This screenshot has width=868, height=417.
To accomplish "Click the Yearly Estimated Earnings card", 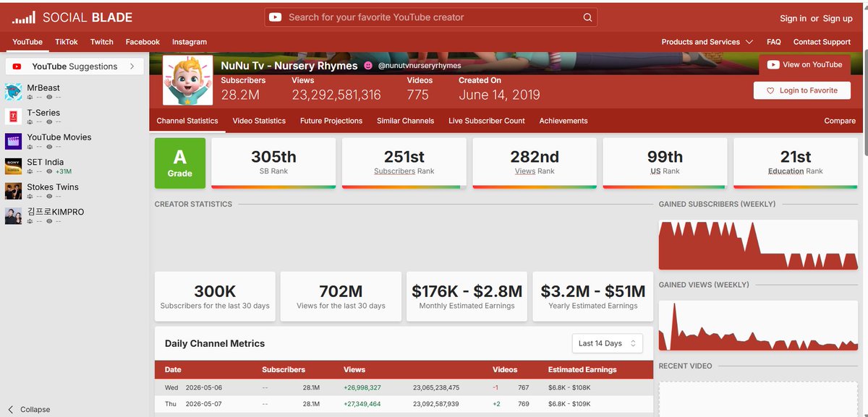I will [x=593, y=296].
